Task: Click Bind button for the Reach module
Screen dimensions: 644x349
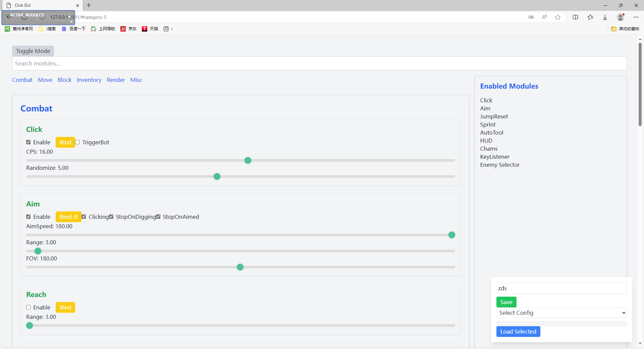Action: [x=65, y=307]
